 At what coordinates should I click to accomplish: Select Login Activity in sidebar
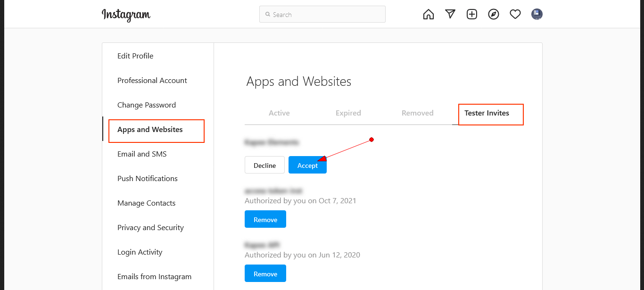[140, 252]
